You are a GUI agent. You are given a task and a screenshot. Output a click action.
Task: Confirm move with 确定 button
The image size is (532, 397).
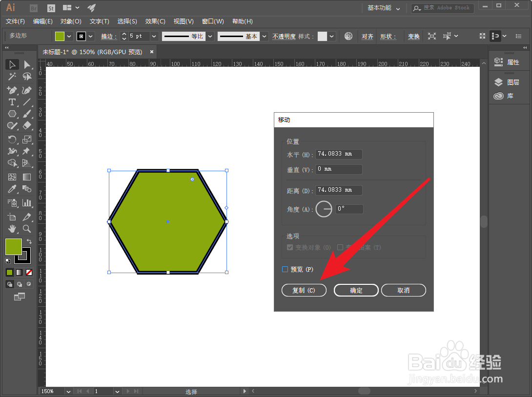(356, 290)
